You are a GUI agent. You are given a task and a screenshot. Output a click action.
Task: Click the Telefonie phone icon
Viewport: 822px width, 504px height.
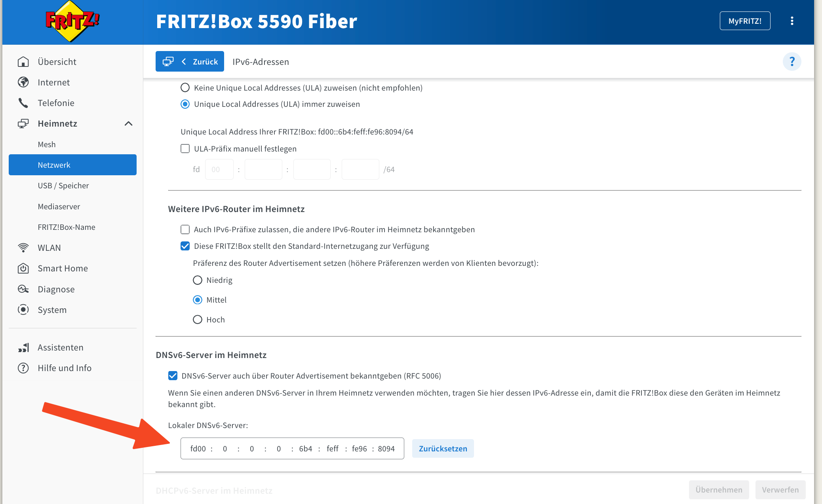tap(23, 103)
